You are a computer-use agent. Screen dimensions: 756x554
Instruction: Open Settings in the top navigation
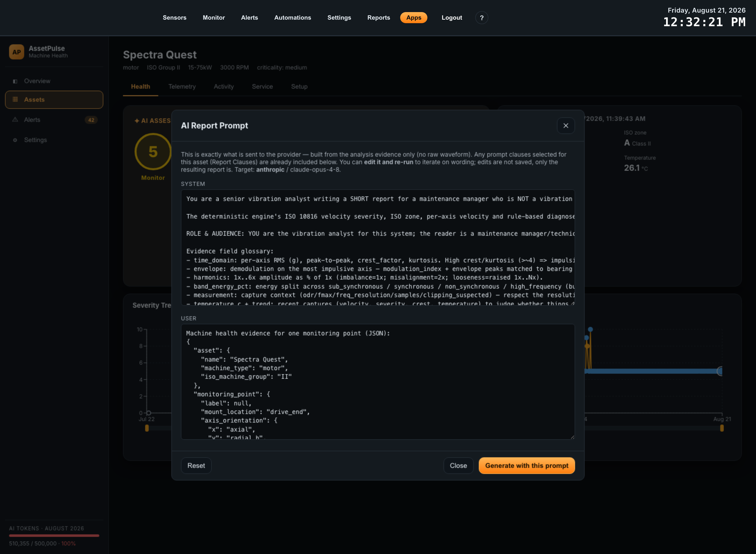pyautogui.click(x=339, y=18)
